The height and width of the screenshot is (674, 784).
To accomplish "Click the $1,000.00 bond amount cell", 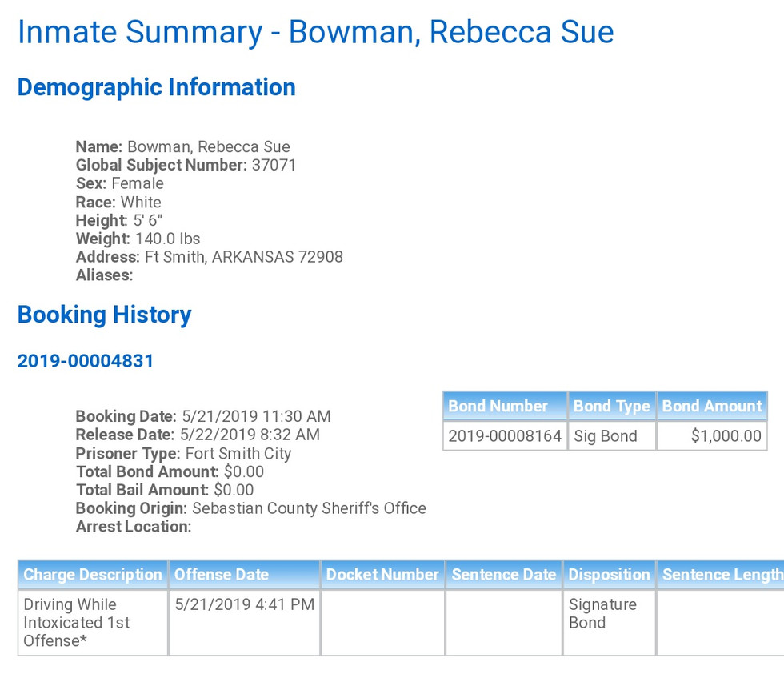I will [x=726, y=436].
